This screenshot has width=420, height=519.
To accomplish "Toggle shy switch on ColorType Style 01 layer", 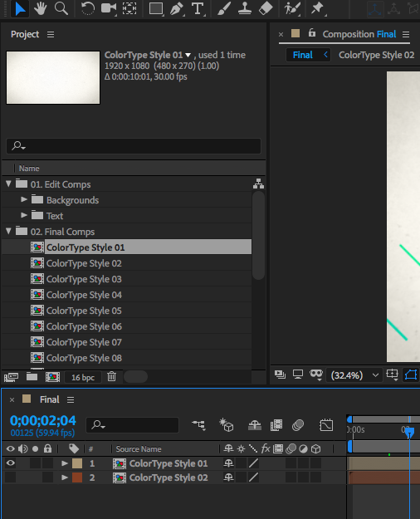I will pyautogui.click(x=228, y=463).
